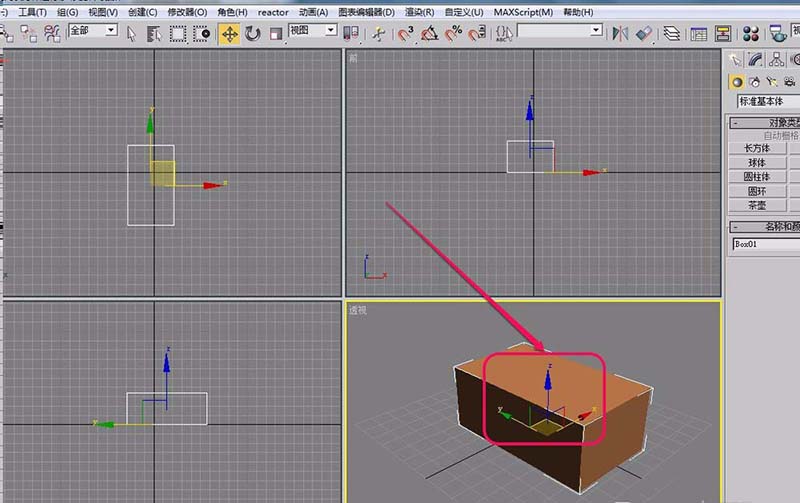The image size is (800, 503).
Task: Open the 全部 selection filter dropdown
Action: pyautogui.click(x=93, y=31)
